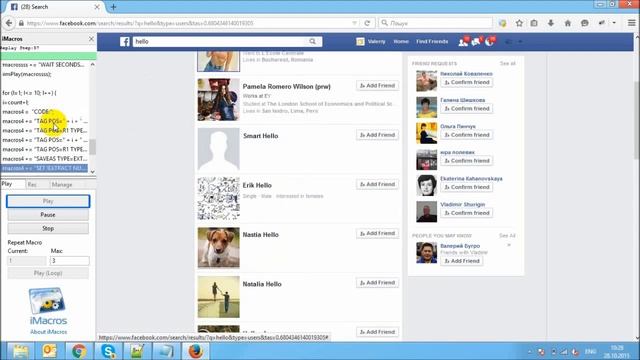See all friend requests link
This screenshot has width=640, height=360.
[507, 64]
